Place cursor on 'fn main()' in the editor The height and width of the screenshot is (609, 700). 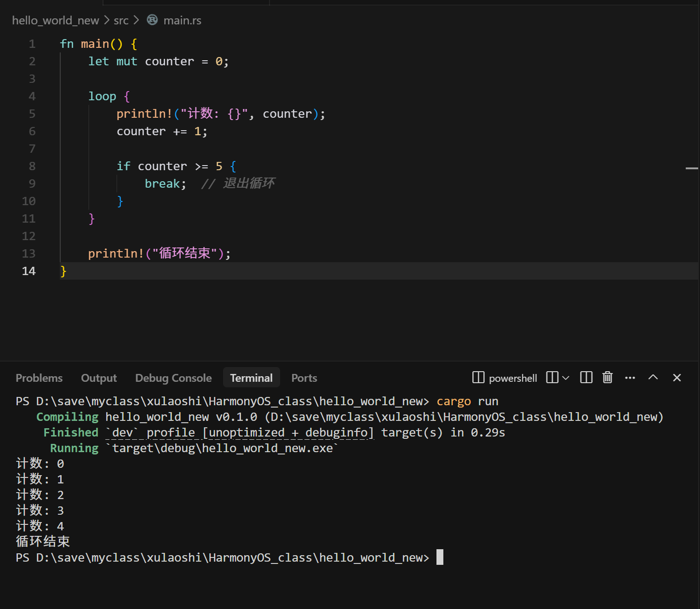click(x=92, y=44)
